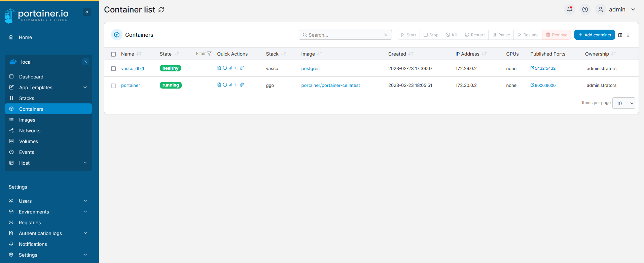Image resolution: width=644 pixels, height=263 pixels.
Task: Click the Add container button
Action: [594, 35]
